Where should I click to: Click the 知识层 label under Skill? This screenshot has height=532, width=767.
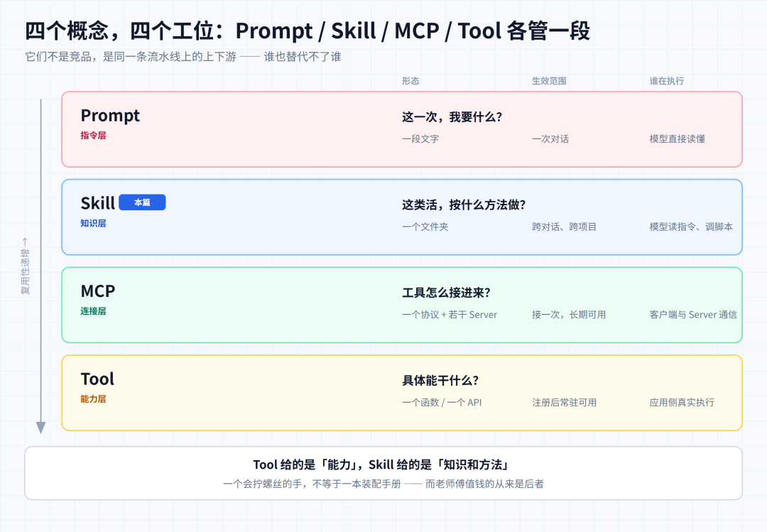94,223
